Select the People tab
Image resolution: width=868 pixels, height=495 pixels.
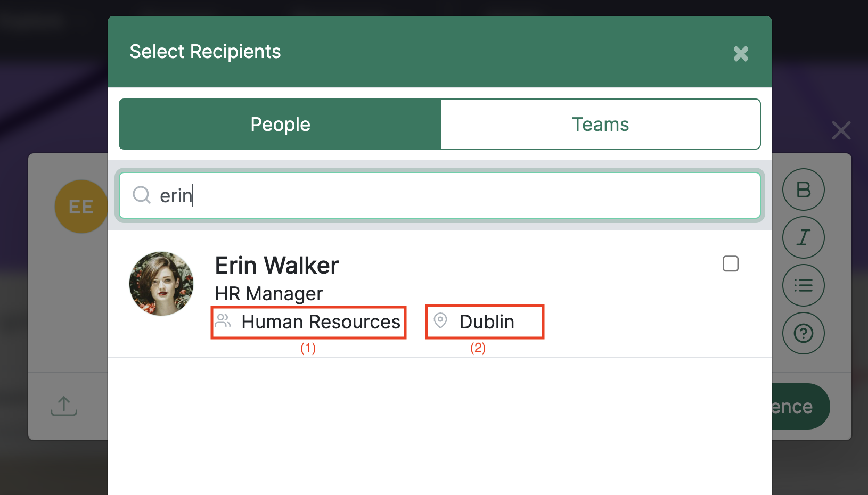point(280,124)
